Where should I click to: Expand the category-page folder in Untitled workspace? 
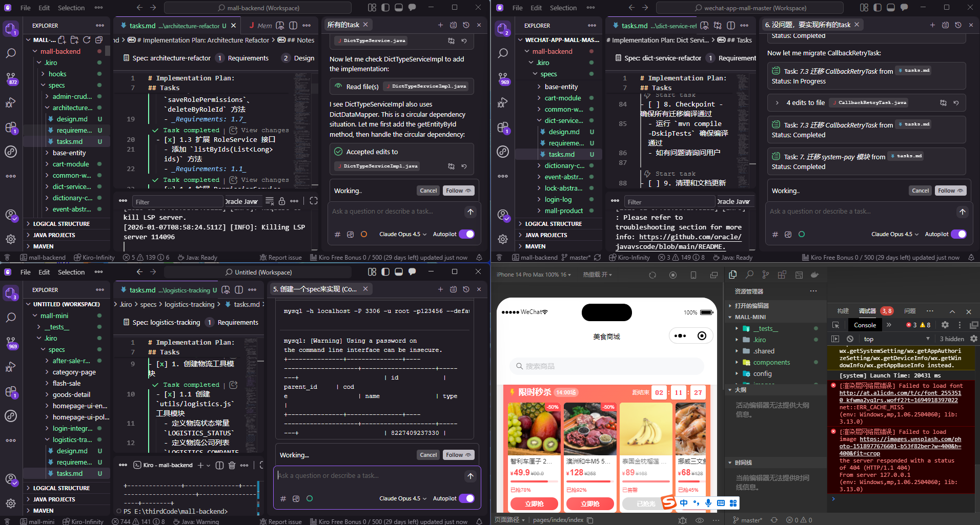point(74,372)
